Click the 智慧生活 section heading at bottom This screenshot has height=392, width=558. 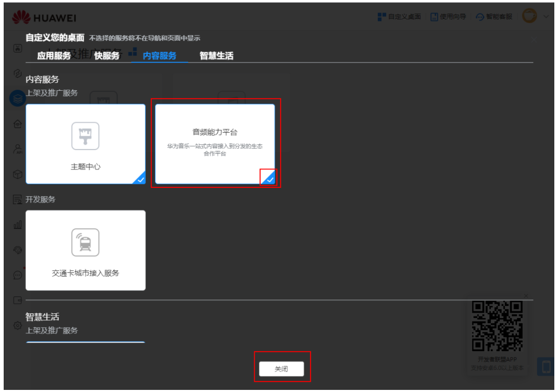click(x=42, y=316)
